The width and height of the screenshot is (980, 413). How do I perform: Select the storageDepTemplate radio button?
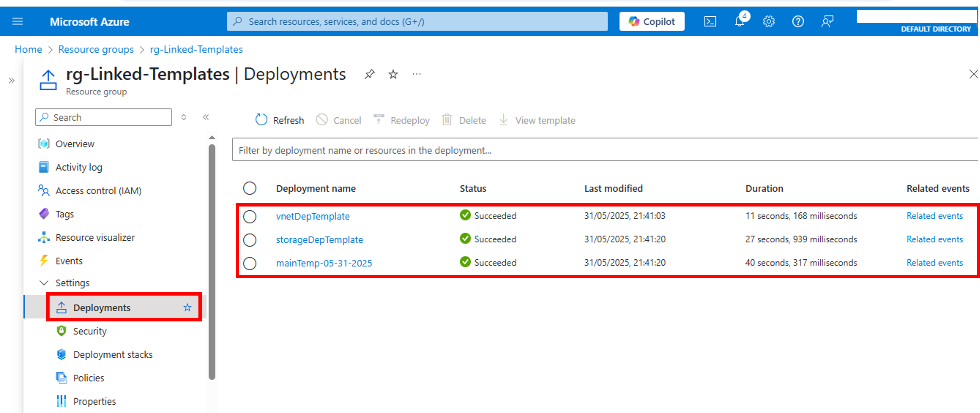250,240
